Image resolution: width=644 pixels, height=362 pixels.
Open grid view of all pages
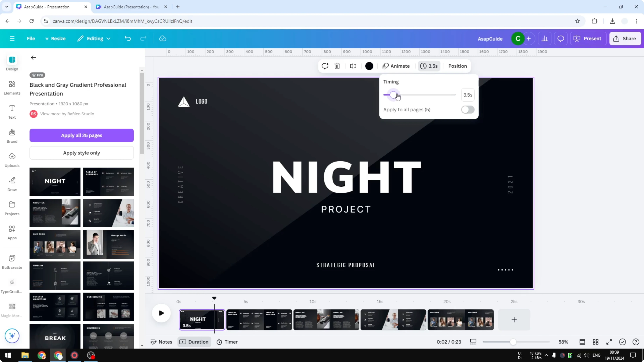(x=596, y=342)
